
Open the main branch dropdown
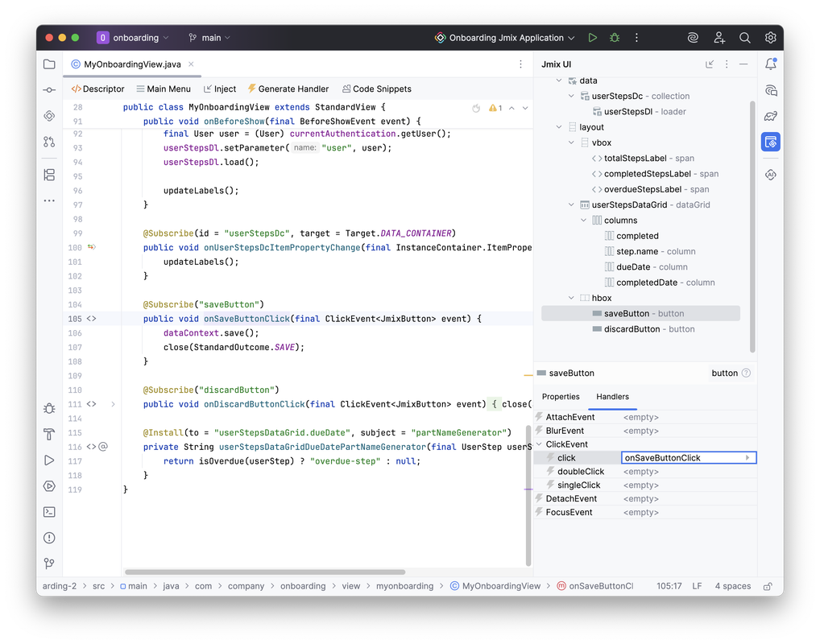click(209, 38)
